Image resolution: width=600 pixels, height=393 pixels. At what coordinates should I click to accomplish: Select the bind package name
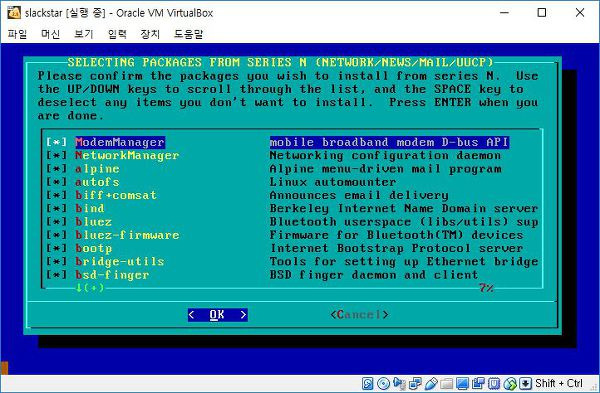pos(90,209)
